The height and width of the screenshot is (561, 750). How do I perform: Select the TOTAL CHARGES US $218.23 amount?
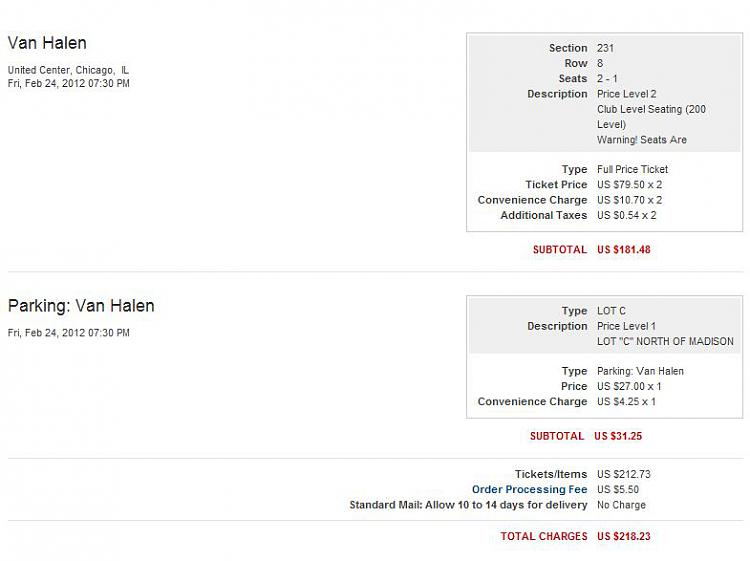[x=624, y=536]
